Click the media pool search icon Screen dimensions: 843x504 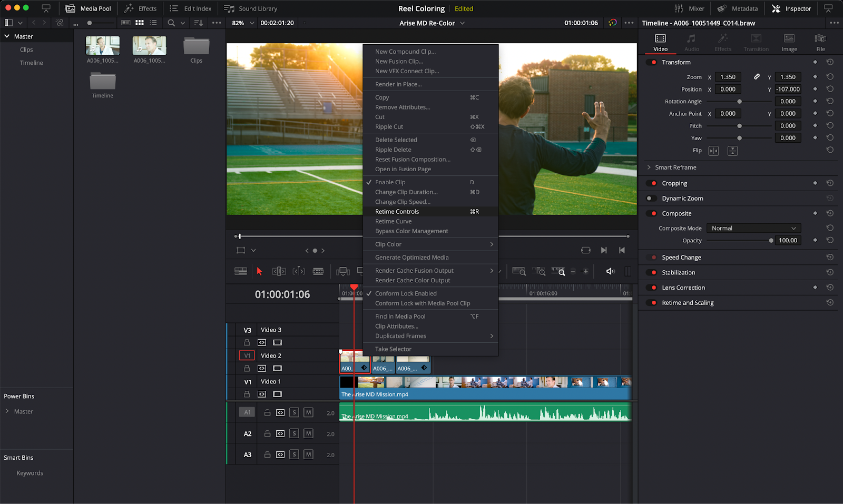click(x=171, y=23)
